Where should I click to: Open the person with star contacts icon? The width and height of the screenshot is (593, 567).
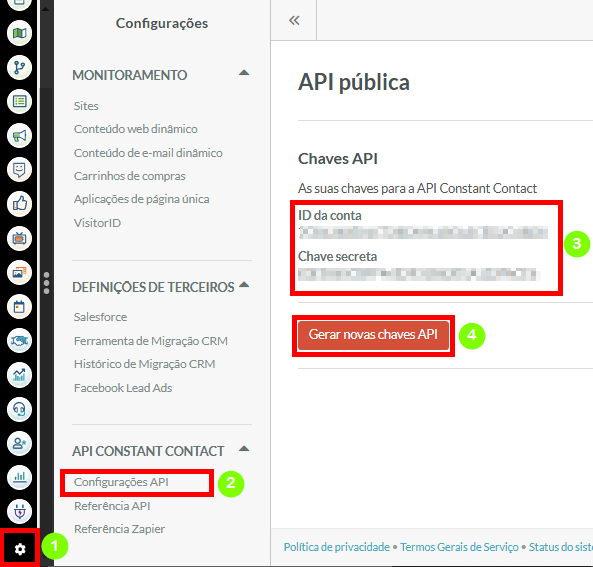click(x=19, y=443)
